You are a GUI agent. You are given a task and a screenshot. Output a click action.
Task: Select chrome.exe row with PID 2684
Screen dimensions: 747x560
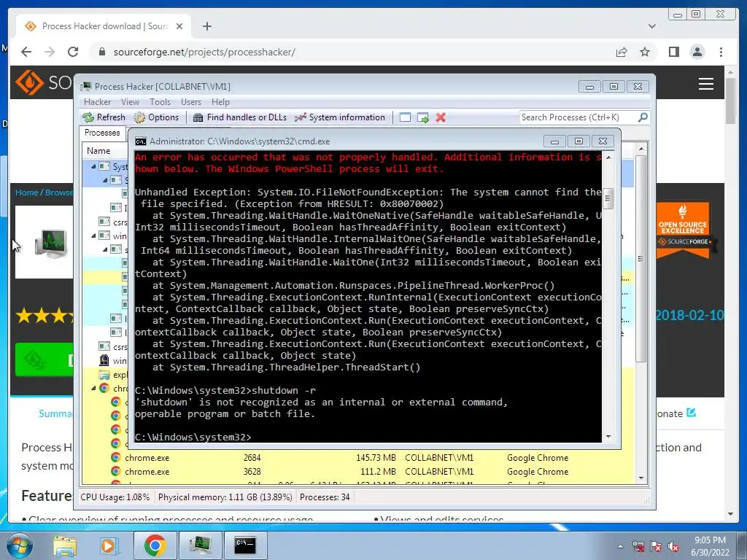point(357,458)
